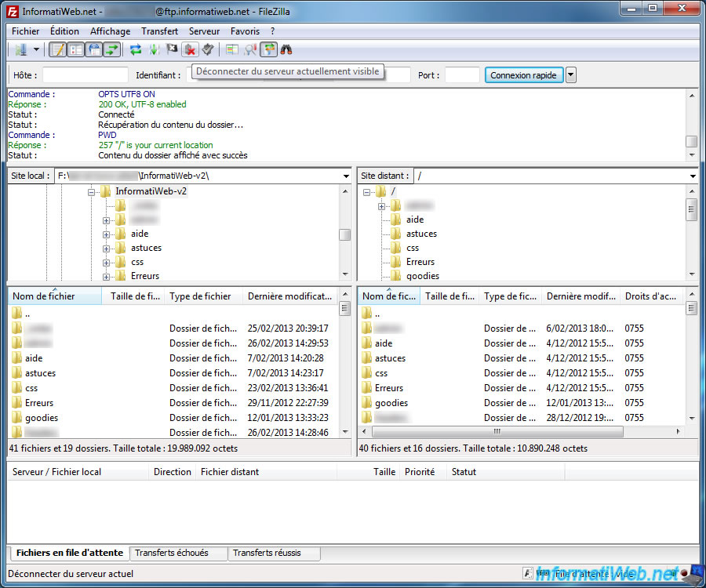
Task: Sort local list by Type de fichier
Action: [x=203, y=296]
